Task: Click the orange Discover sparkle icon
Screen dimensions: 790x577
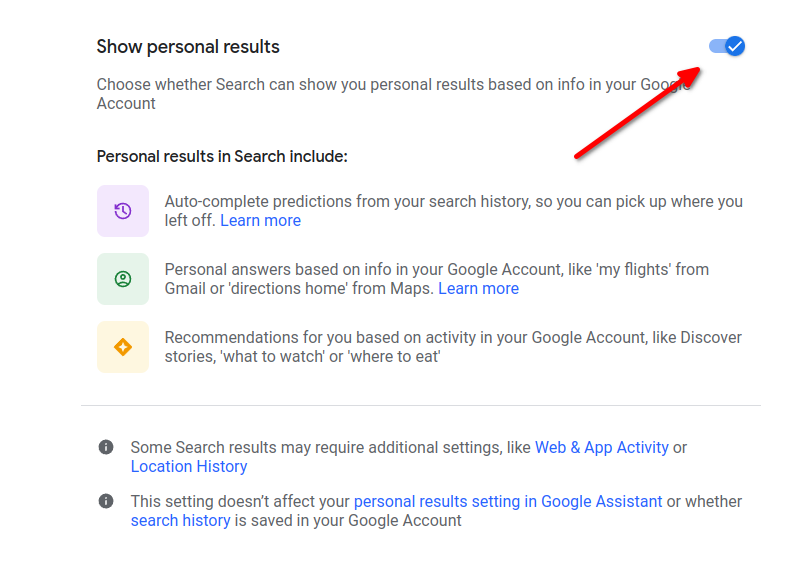Action: click(x=123, y=347)
